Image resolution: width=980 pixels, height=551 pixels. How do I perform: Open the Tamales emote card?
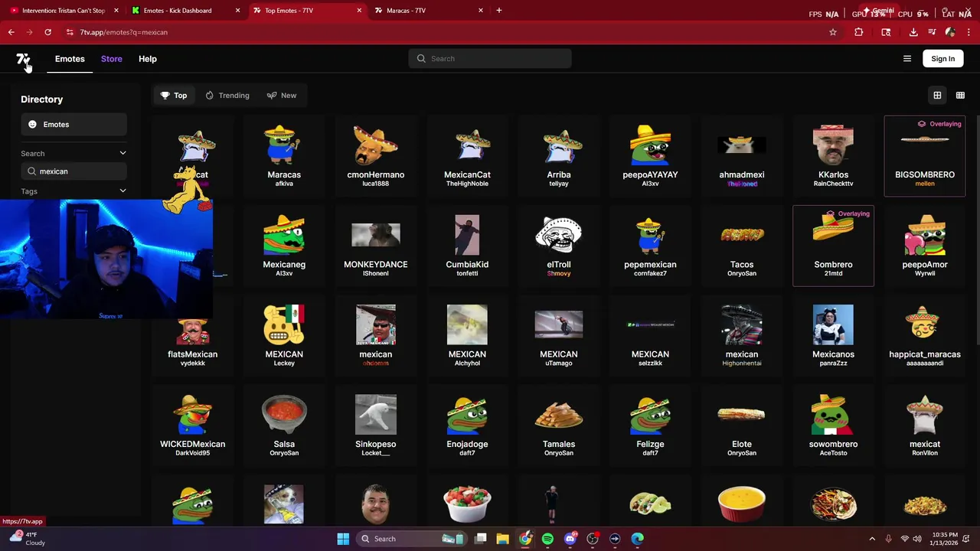(559, 425)
